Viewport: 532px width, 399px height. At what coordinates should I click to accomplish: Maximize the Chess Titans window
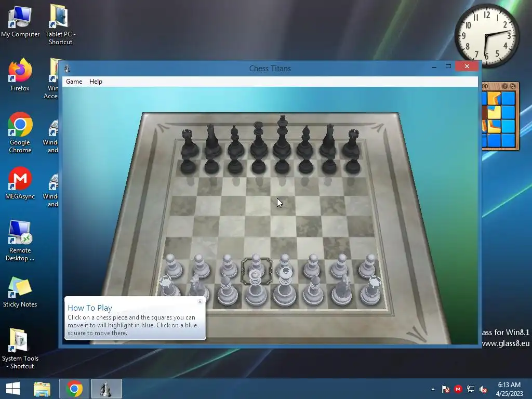[x=448, y=66]
